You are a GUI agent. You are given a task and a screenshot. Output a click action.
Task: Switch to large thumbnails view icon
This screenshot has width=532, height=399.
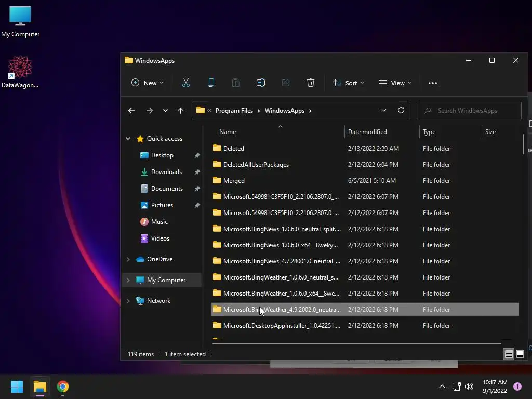pyautogui.click(x=520, y=354)
